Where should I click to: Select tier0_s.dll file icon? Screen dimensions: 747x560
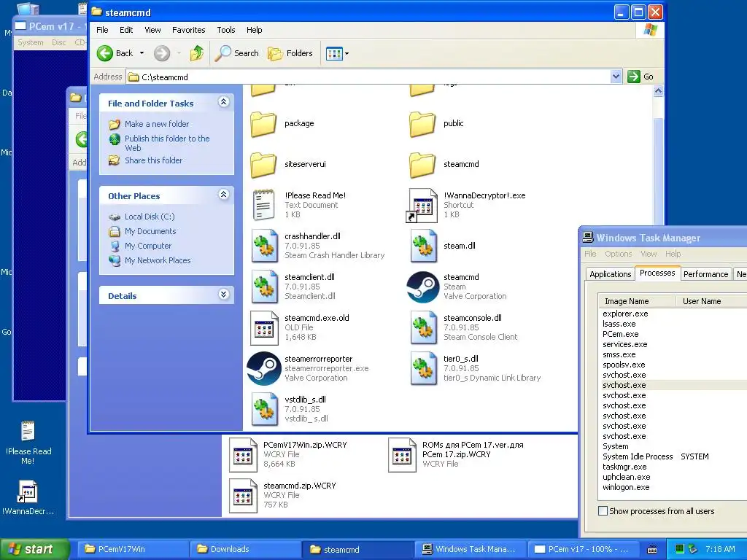click(x=423, y=368)
